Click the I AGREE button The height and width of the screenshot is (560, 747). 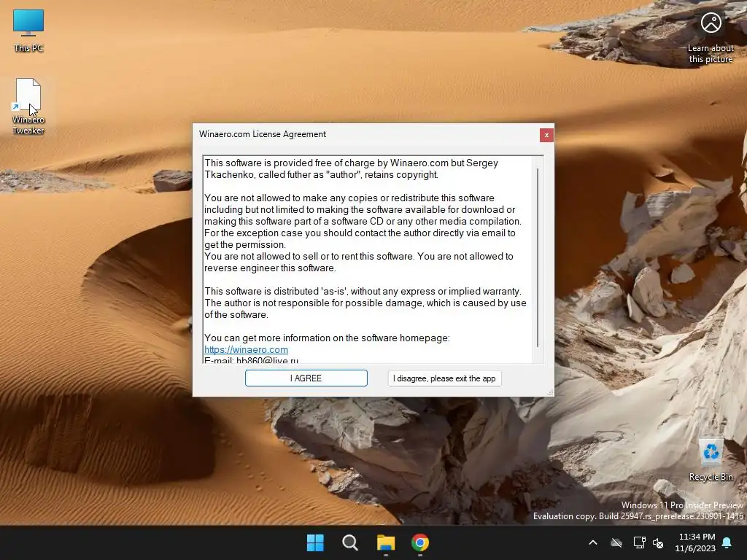coord(306,378)
